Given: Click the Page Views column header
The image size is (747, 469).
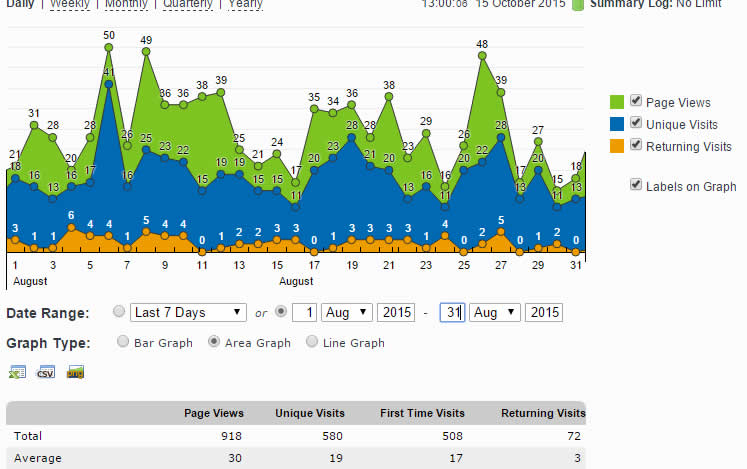Looking at the screenshot, I should 214,413.
